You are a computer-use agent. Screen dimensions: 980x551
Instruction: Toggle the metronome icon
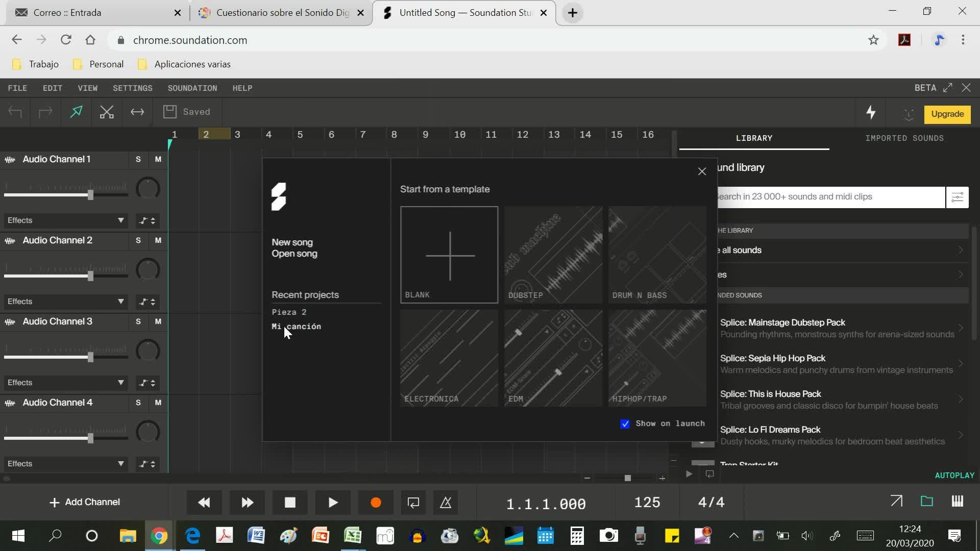click(446, 503)
